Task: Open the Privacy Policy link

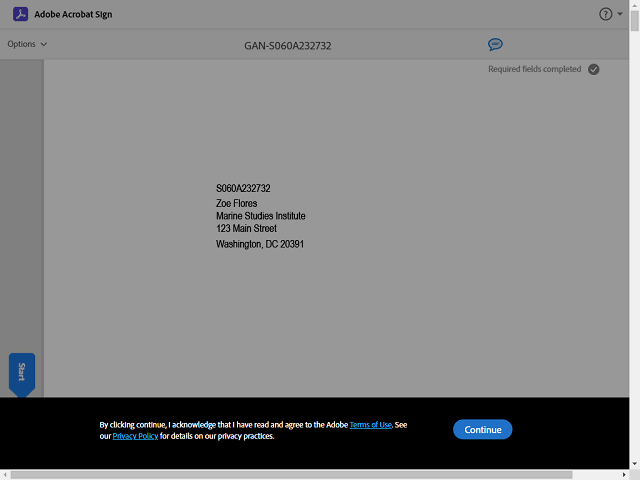Action: tap(135, 436)
